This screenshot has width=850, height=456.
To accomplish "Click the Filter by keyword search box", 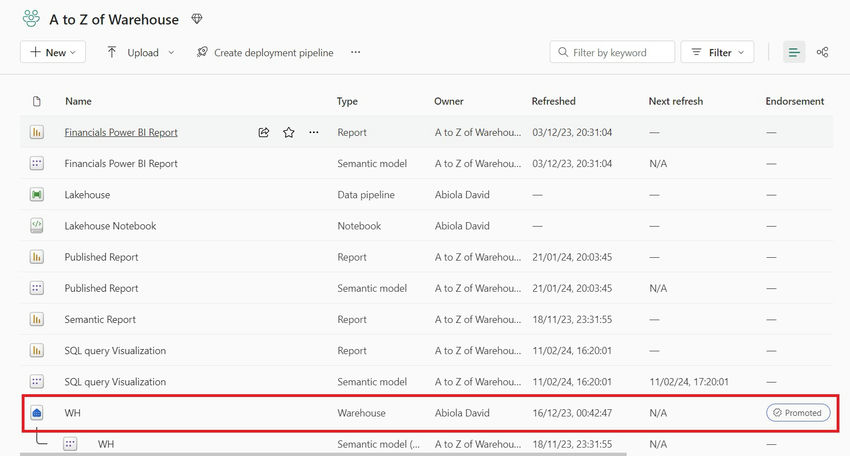I will 612,52.
